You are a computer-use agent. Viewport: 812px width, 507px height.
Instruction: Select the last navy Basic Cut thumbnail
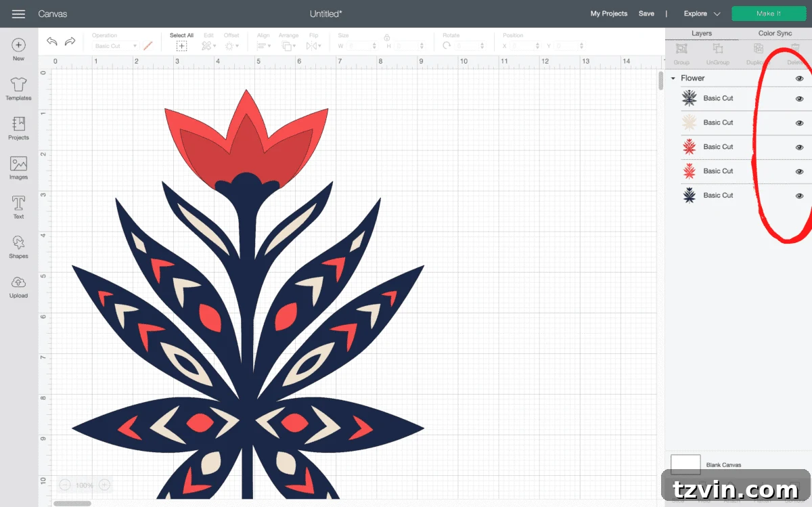(x=690, y=196)
